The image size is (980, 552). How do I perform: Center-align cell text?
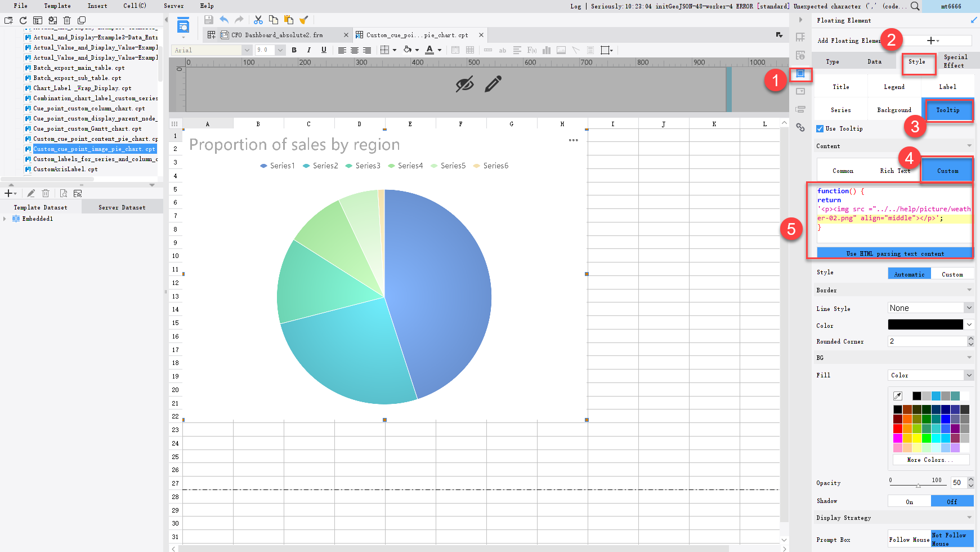pyautogui.click(x=354, y=50)
